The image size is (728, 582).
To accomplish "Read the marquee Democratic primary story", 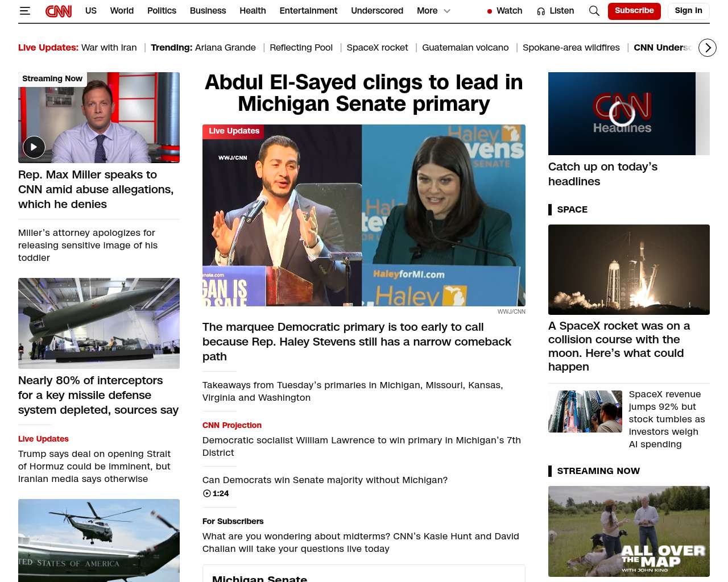I will pyautogui.click(x=357, y=342).
